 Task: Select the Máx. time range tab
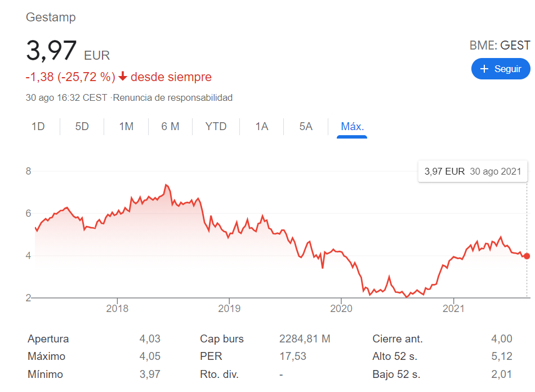click(x=352, y=127)
